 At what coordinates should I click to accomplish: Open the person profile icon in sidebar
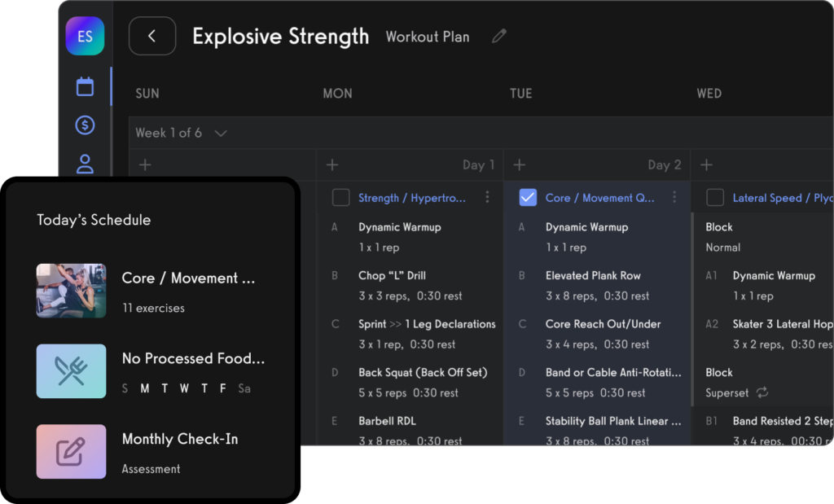click(85, 164)
